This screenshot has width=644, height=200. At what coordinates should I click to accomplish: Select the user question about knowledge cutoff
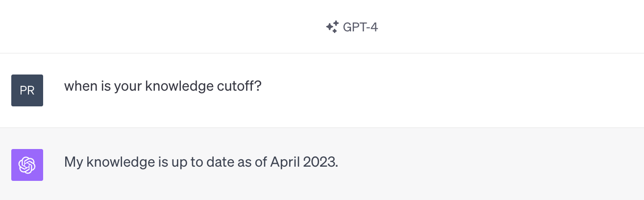(163, 87)
